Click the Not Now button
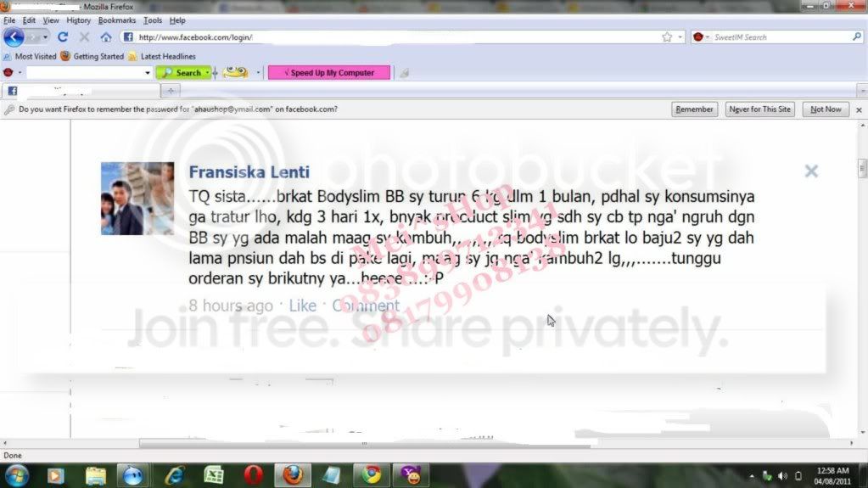The width and height of the screenshot is (868, 488). coord(826,109)
